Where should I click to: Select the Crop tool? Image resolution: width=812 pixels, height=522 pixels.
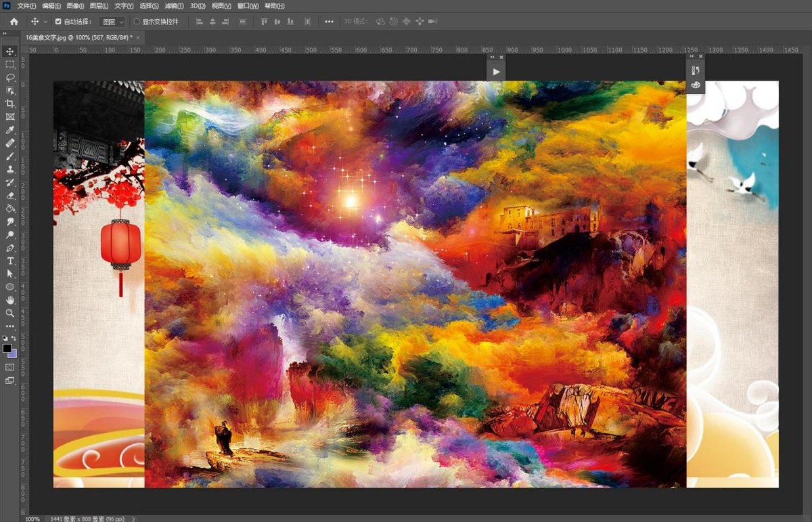[10, 104]
